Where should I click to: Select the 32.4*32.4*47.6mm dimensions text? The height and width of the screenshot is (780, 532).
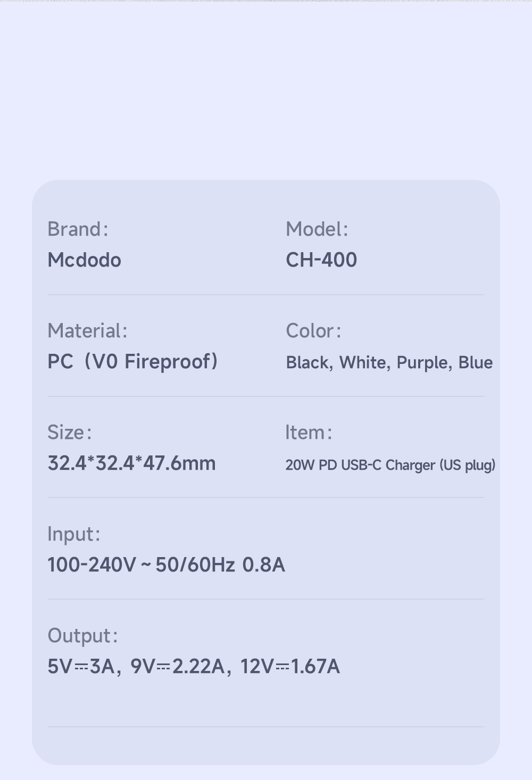click(131, 463)
